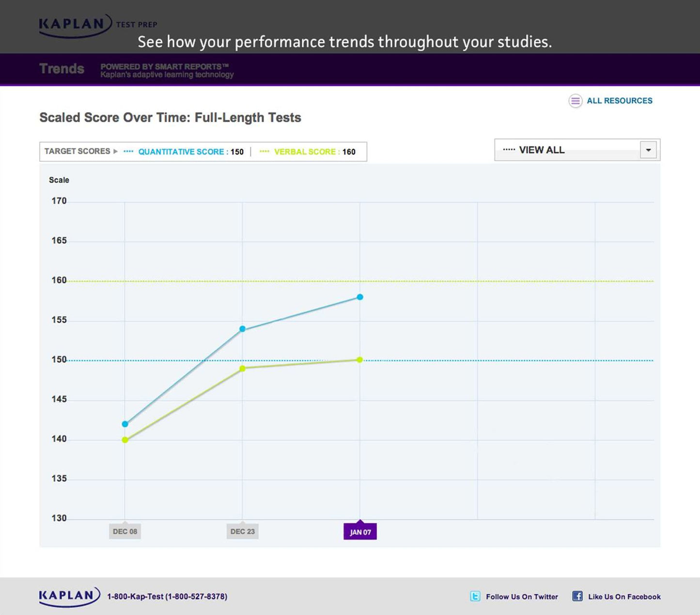The height and width of the screenshot is (615, 700).
Task: Toggle the Quantitative Score target legend
Action: point(183,152)
